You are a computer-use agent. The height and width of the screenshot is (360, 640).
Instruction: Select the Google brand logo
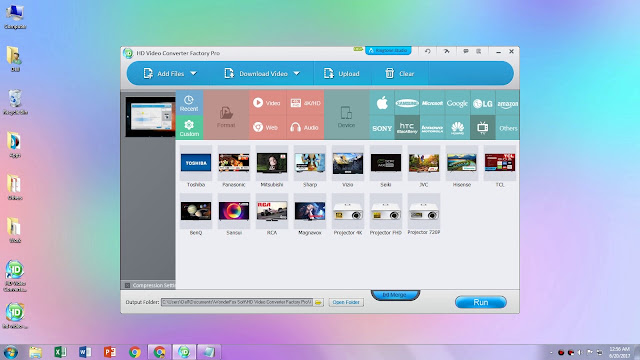pyautogui.click(x=457, y=103)
